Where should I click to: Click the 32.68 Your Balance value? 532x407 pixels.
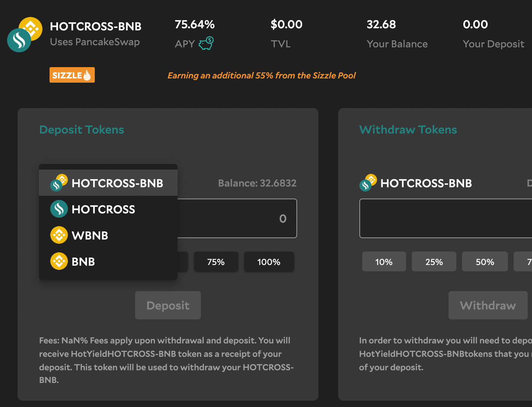coord(381,24)
